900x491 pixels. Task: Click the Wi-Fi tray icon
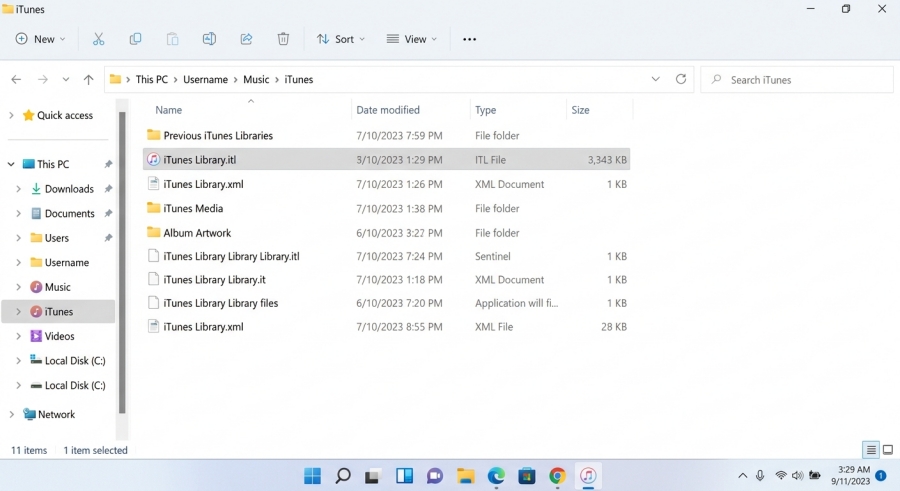[x=781, y=475]
